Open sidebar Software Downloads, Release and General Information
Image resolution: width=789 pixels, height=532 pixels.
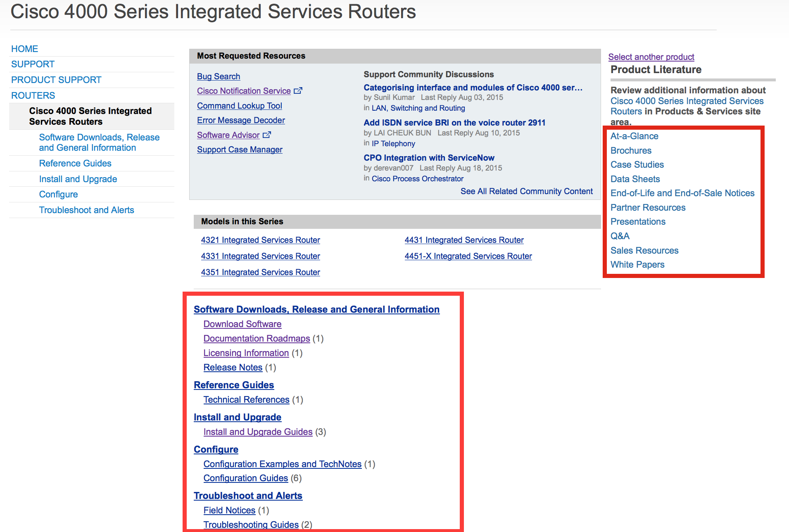[99, 142]
